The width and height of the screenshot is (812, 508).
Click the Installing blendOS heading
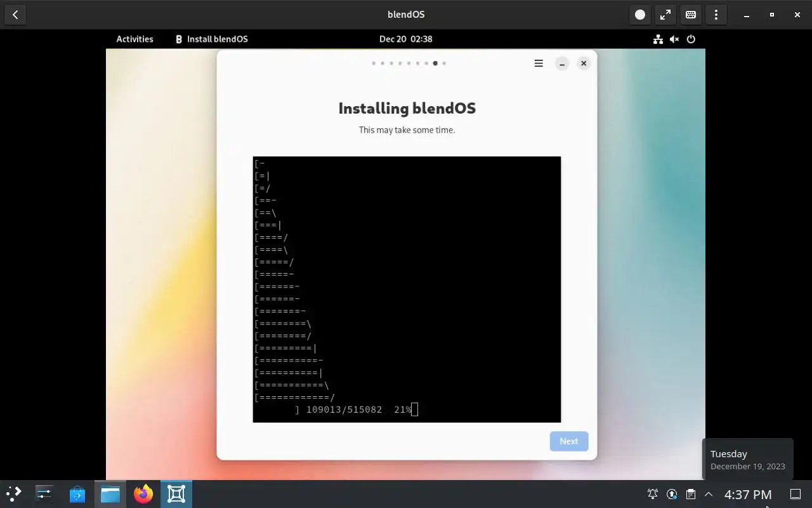[407, 108]
